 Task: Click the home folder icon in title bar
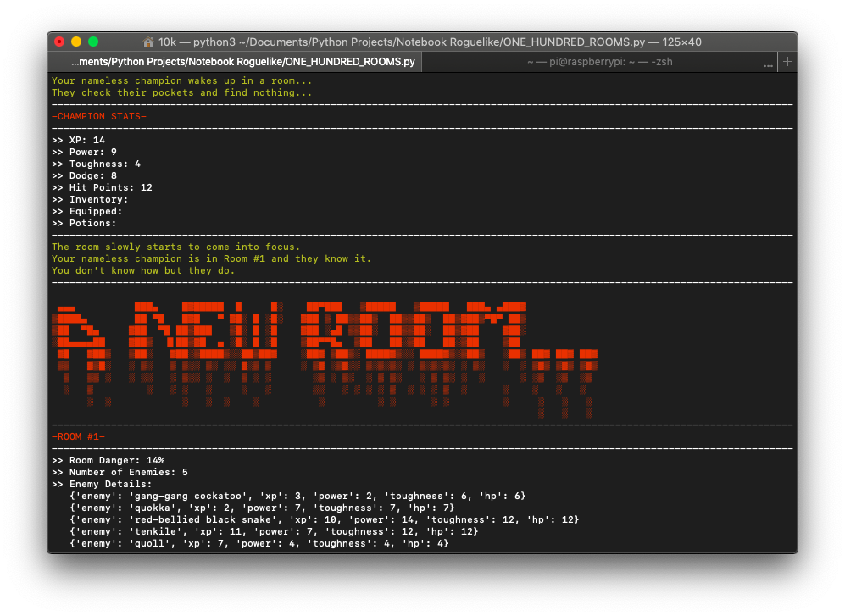[x=149, y=42]
